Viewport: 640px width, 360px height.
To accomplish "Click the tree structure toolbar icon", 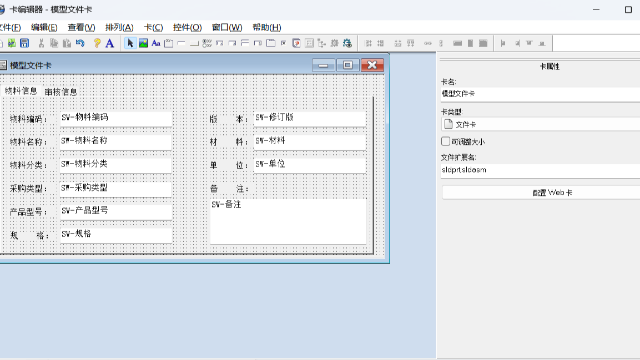I will tap(322, 43).
